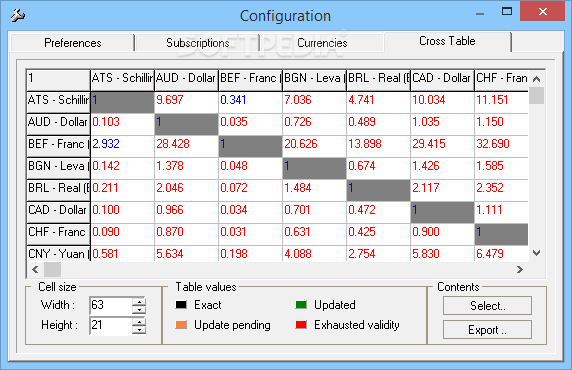
Task: Click the Select.. button
Action: coord(487,305)
